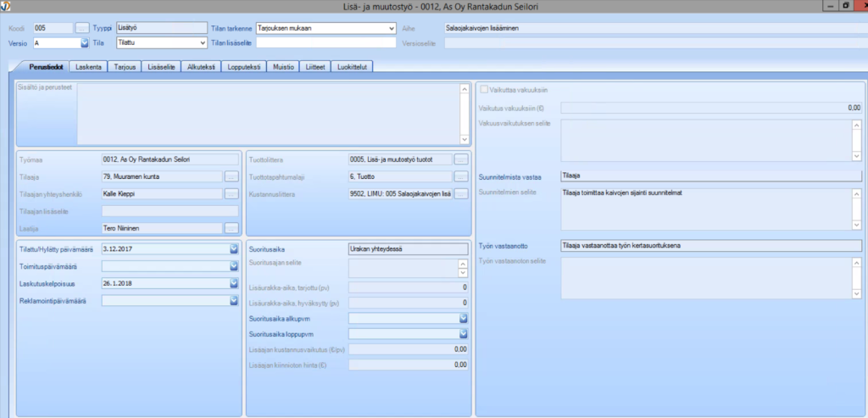Click the browse button next to Koodi field
The width and height of the screenshot is (868, 418).
tap(81, 28)
